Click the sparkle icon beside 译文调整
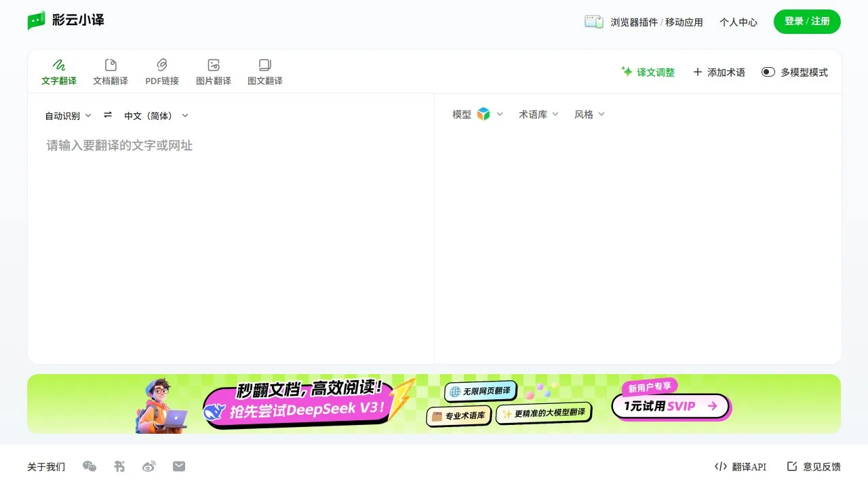Viewport: 868px width, 488px height. [627, 71]
